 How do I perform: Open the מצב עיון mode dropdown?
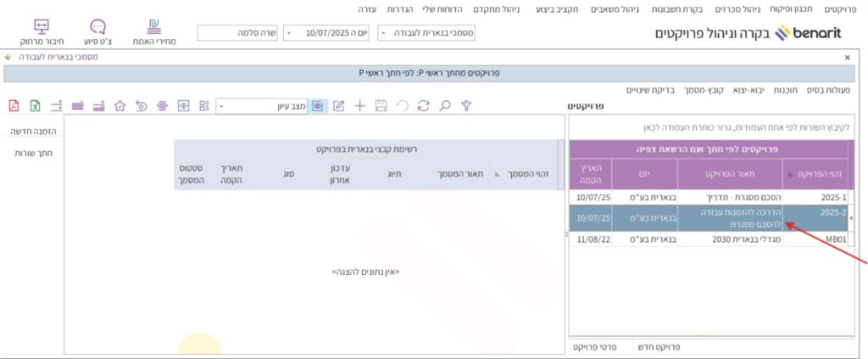[x=222, y=107]
